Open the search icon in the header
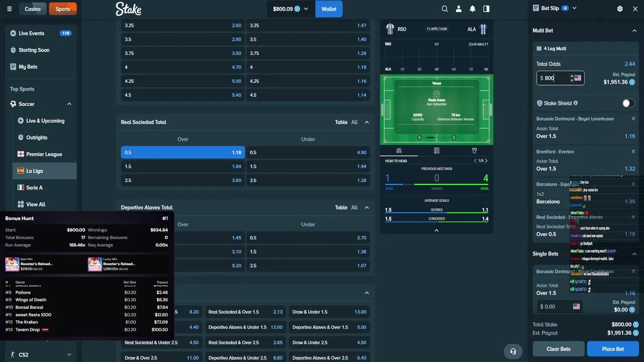Screen dimensions: 644x362 pyautogui.click(x=445, y=9)
